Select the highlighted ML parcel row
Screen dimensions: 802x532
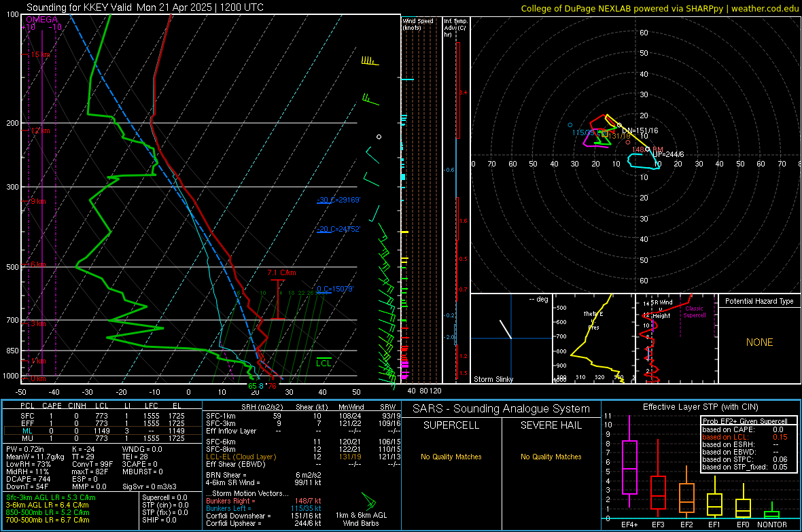coord(103,431)
